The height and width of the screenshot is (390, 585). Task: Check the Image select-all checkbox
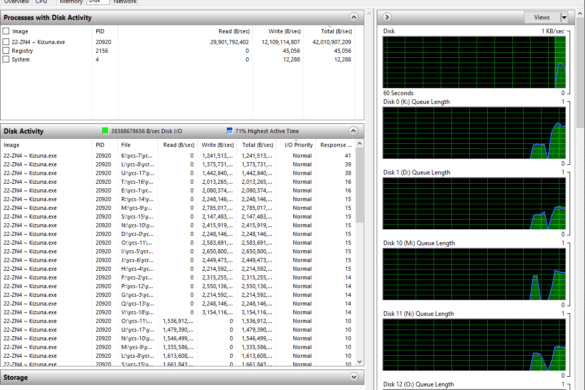point(6,31)
